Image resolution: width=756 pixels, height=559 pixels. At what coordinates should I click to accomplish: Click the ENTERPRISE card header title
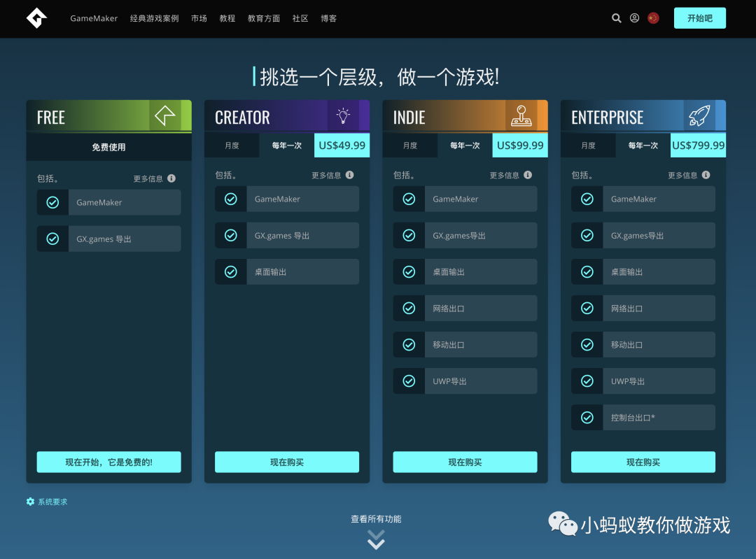pyautogui.click(x=608, y=118)
